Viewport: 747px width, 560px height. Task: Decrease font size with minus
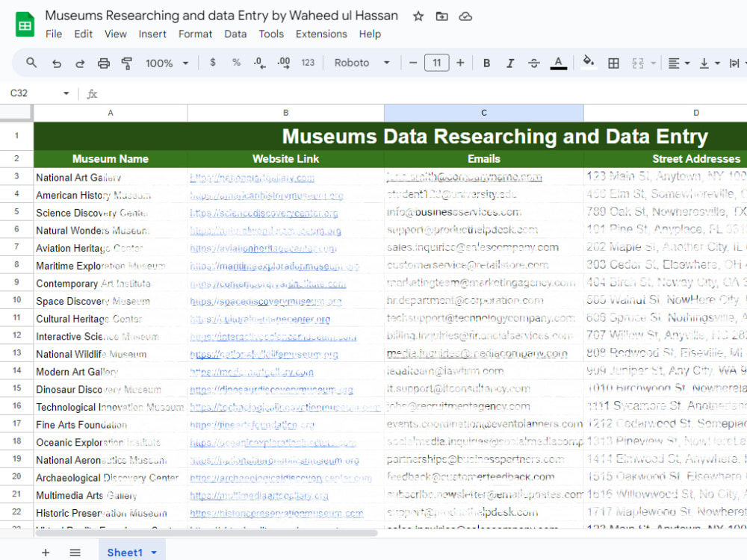[x=413, y=63]
